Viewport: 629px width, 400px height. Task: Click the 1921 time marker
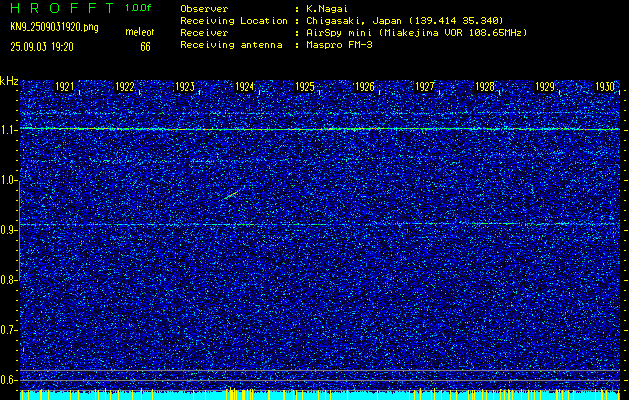click(64, 87)
